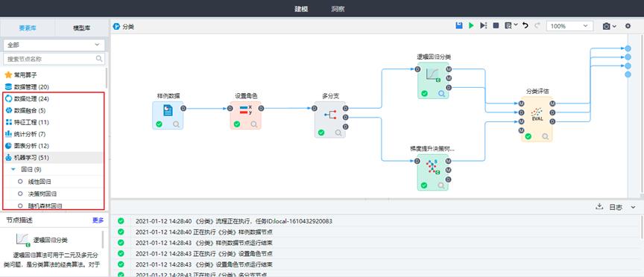
Task: Select the 逻辑回归分类 node on canvas
Action: click(433, 80)
